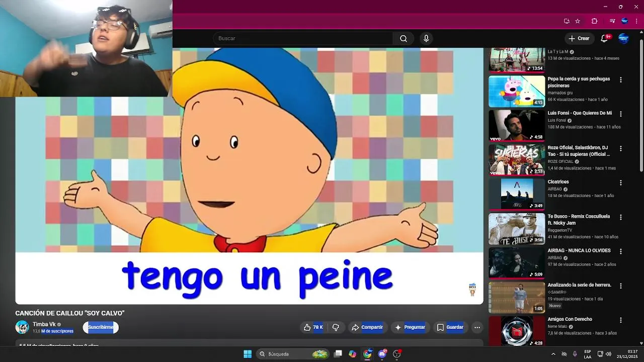This screenshot has width=644, height=362.
Task: Start voice search with the microphone
Action: (x=426, y=38)
